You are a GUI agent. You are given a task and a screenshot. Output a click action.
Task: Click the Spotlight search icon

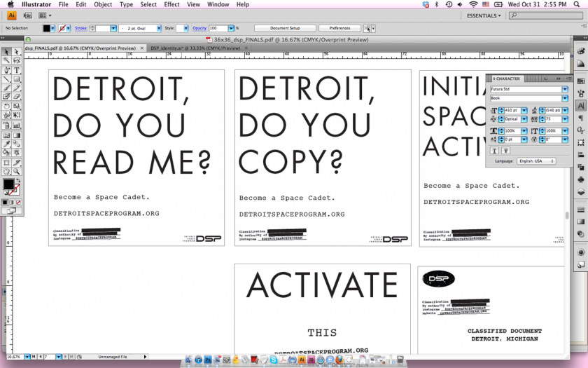pos(576,4)
